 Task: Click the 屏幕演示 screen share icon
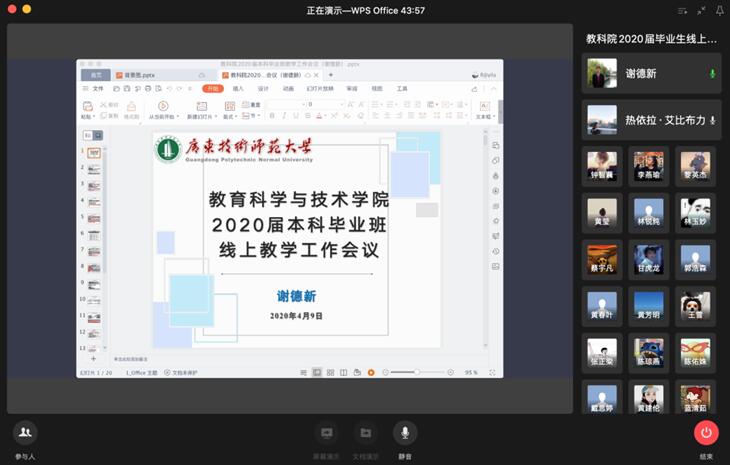coord(325,433)
